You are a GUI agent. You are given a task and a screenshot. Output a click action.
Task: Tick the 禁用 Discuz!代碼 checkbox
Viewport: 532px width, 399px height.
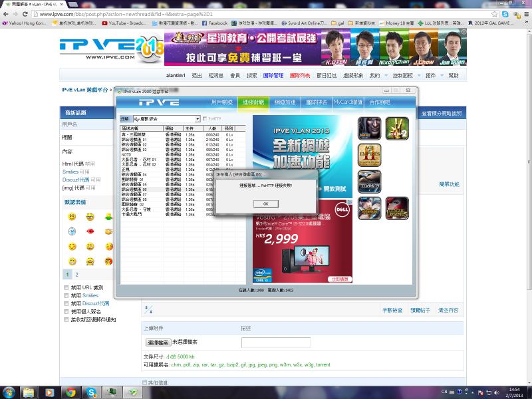pyautogui.click(x=66, y=303)
